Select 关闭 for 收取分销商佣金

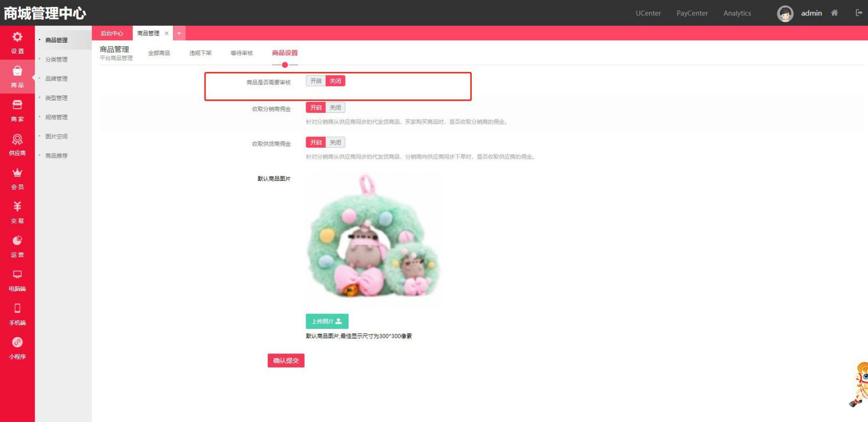click(x=335, y=107)
